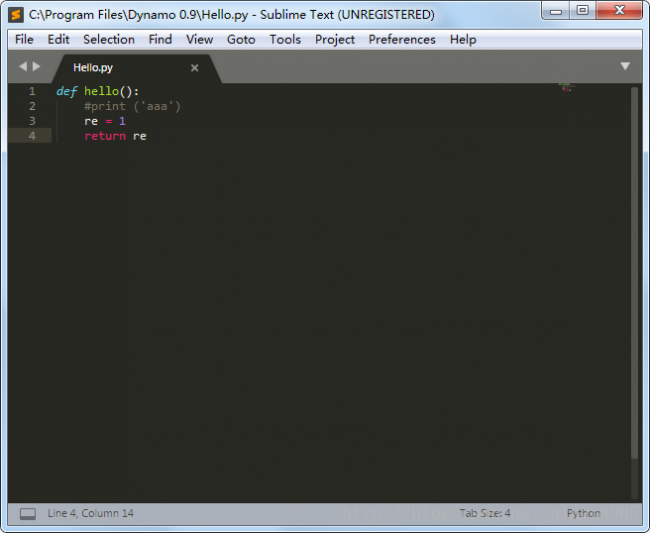
Task: Open the Find menu
Action: tap(160, 40)
